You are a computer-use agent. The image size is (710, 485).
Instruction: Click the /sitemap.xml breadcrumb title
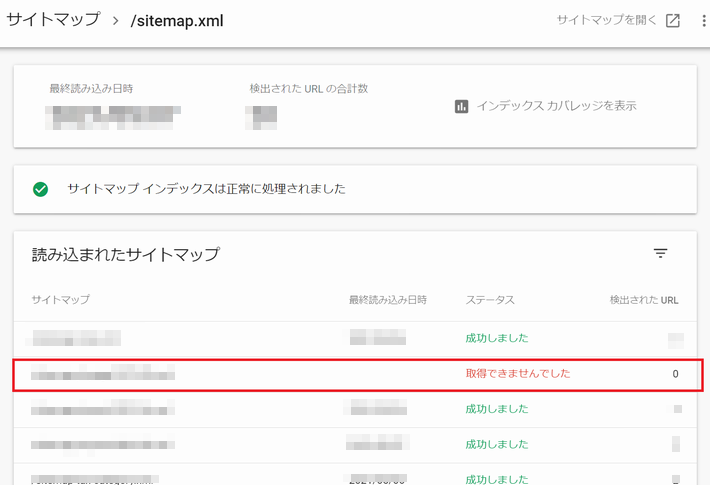point(177,21)
